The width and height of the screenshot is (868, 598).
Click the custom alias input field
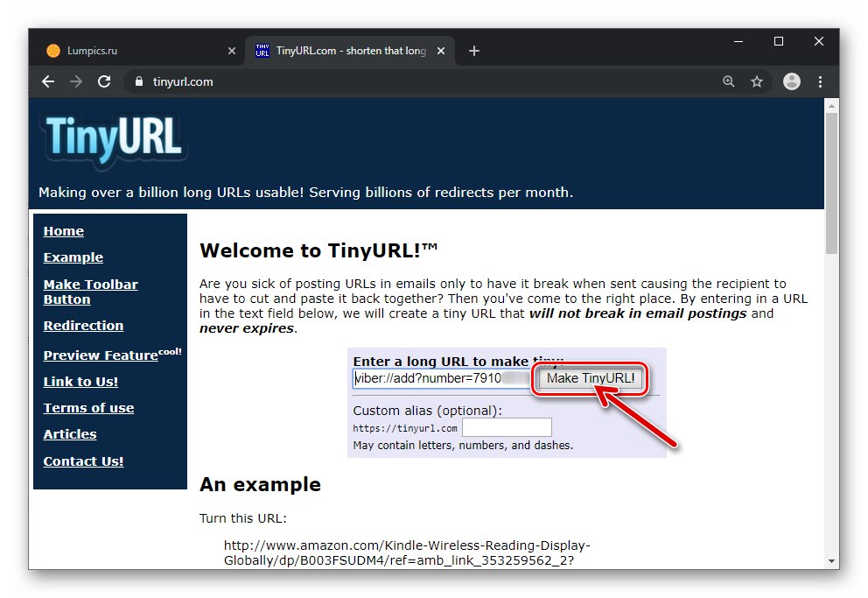pos(507,427)
